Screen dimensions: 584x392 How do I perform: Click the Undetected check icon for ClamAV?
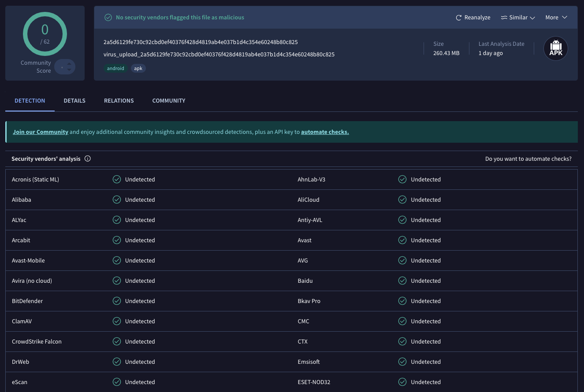pyautogui.click(x=117, y=321)
